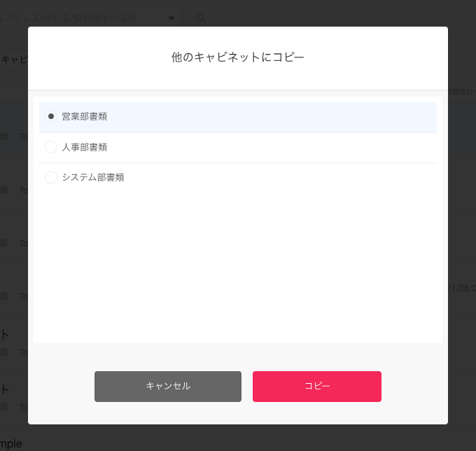The height and width of the screenshot is (451, 476).
Task: Open the dropdown arrow beside search field
Action: (172, 18)
